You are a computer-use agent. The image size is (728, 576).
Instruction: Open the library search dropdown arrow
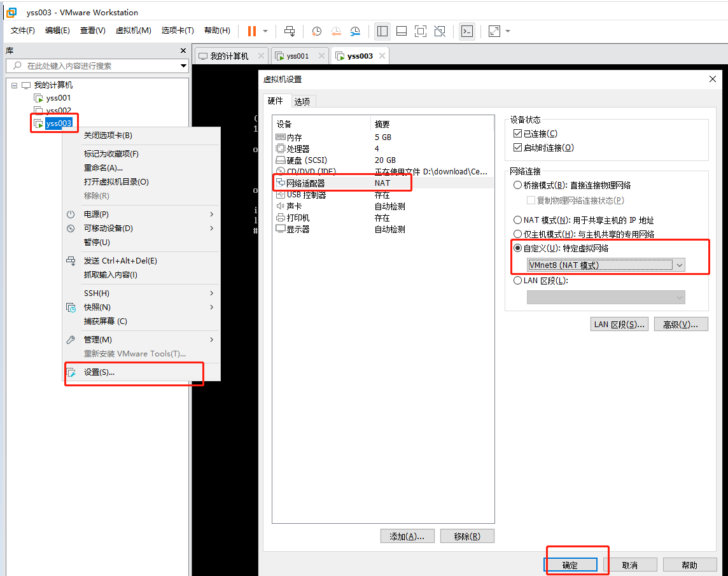(184, 66)
